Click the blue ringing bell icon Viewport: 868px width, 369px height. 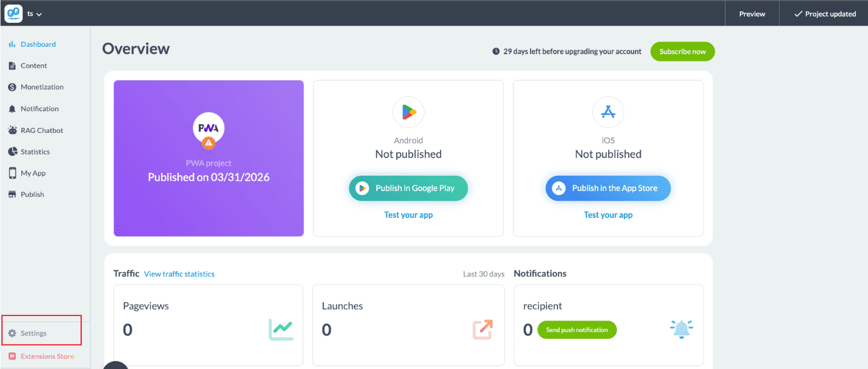point(682,329)
